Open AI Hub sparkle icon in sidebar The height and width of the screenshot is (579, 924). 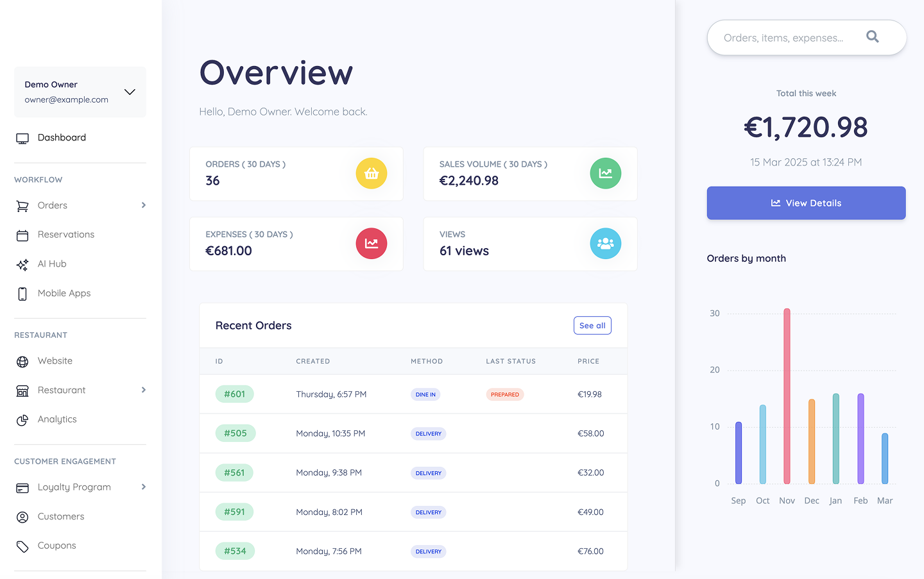(22, 264)
